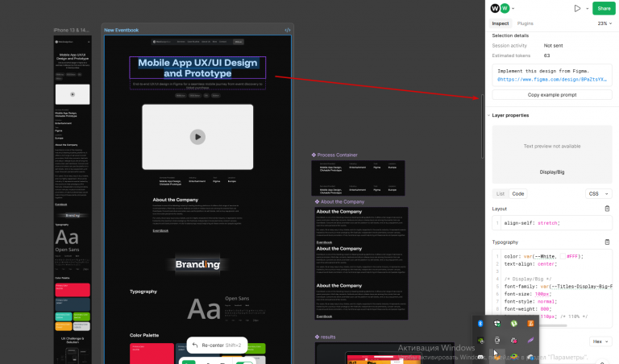Click the NVIDIA tray icon
Viewport: 619px width, 364px height.
[480, 341]
